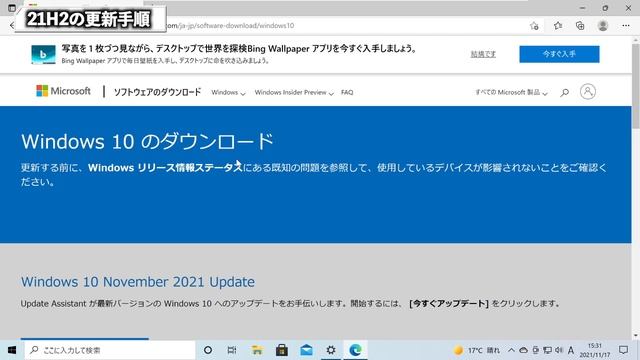Screen dimensions: 640x360
Task: Open Windows リリース情報ステータス link
Action: point(165,167)
